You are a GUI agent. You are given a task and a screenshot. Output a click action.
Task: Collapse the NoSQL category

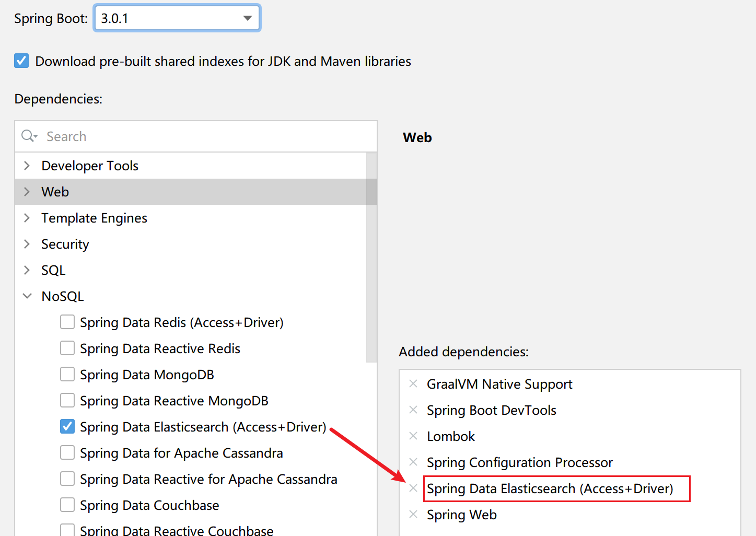coord(27,296)
